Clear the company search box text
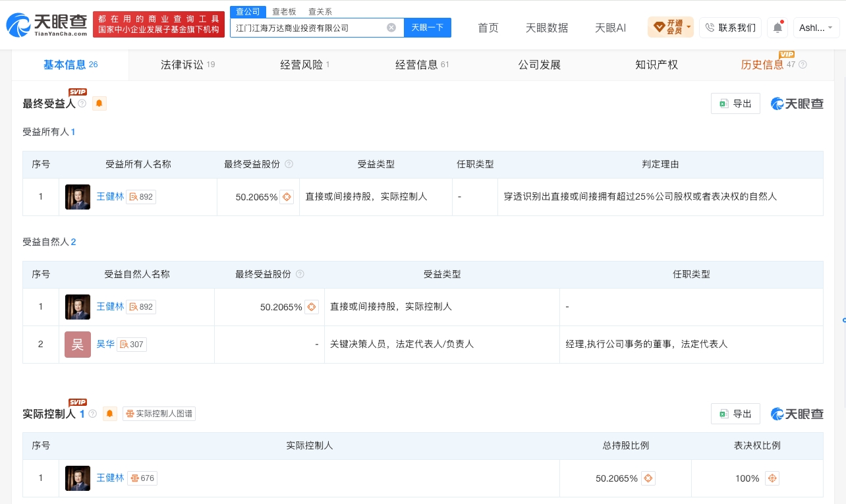Image resolution: width=846 pixels, height=504 pixels. click(x=391, y=28)
